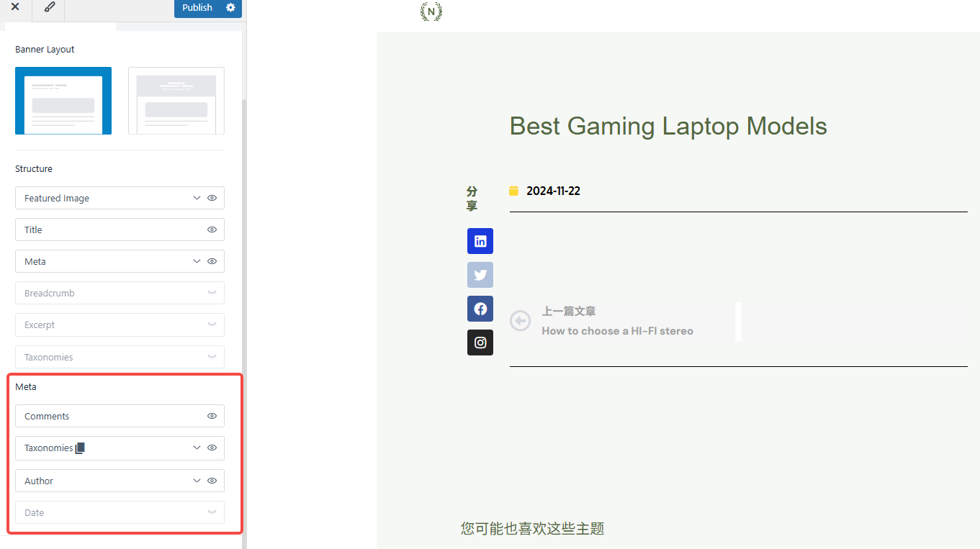The width and height of the screenshot is (980, 549).
Task: Hide the Comments meta item
Action: 212,416
